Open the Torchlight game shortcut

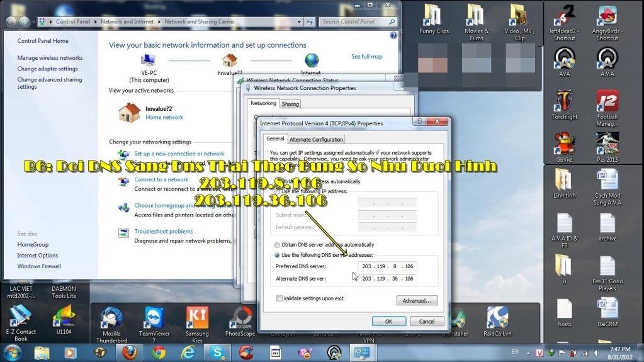[564, 102]
